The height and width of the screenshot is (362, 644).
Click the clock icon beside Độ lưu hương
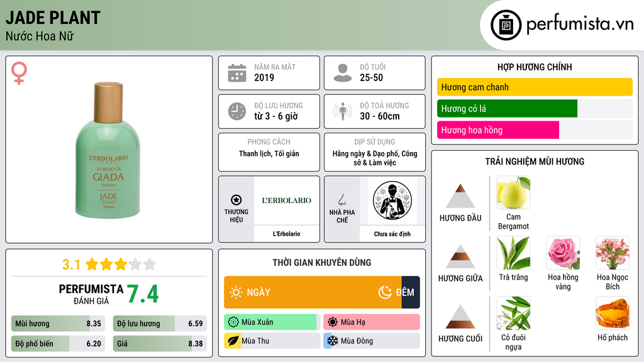237,111
